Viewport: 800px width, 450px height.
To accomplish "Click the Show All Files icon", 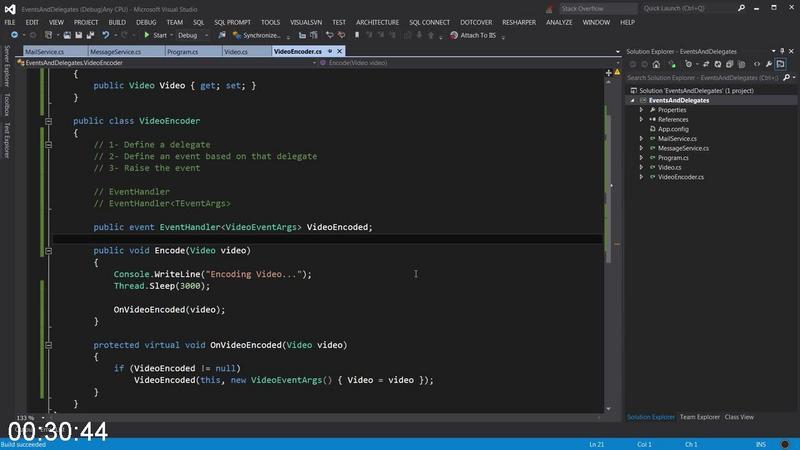I will [x=742, y=64].
